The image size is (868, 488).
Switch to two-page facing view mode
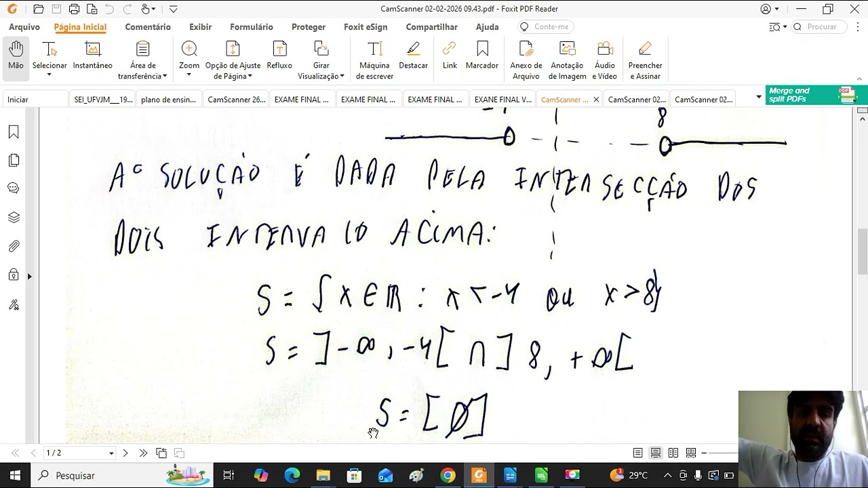(673, 453)
